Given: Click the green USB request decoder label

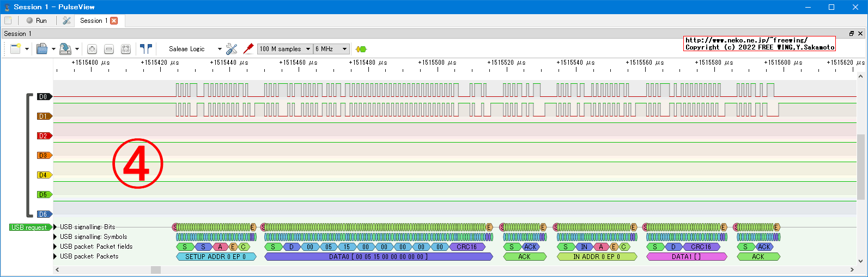Looking at the screenshot, I should (29, 227).
